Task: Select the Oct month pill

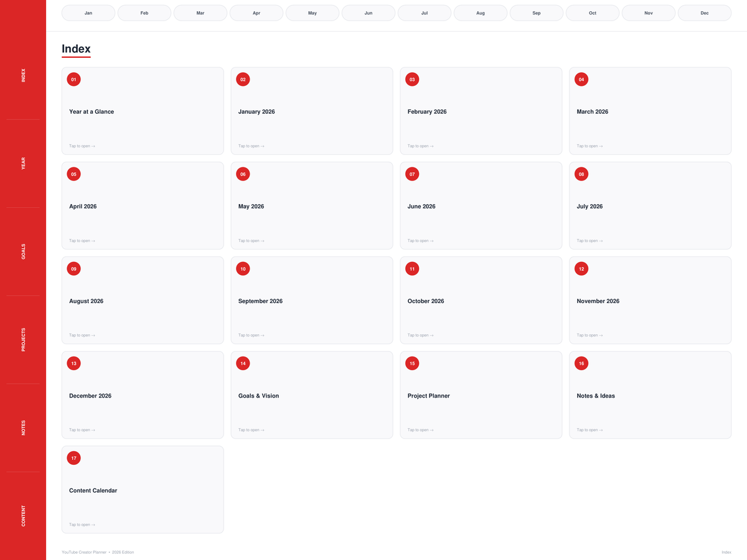Action: coord(593,13)
